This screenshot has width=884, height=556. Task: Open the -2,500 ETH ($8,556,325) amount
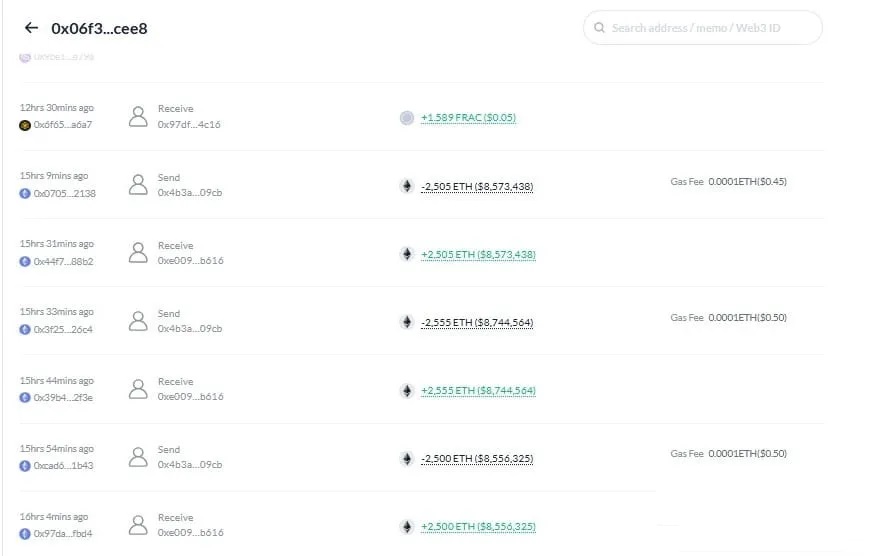[x=477, y=458]
